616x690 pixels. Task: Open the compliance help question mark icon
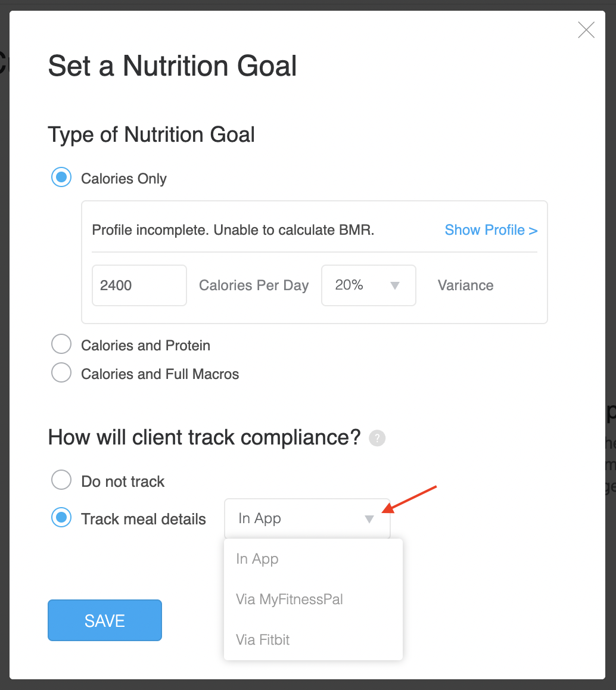point(377,439)
